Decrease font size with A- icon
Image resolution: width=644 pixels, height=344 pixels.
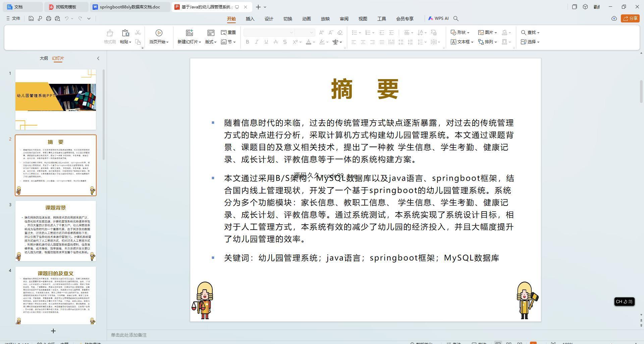click(331, 33)
